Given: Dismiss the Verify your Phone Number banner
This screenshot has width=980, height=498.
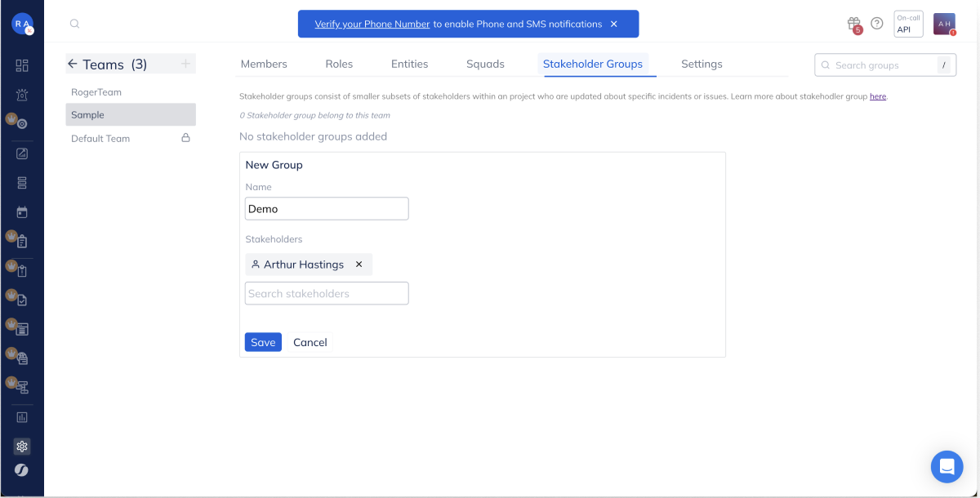Looking at the screenshot, I should [614, 24].
